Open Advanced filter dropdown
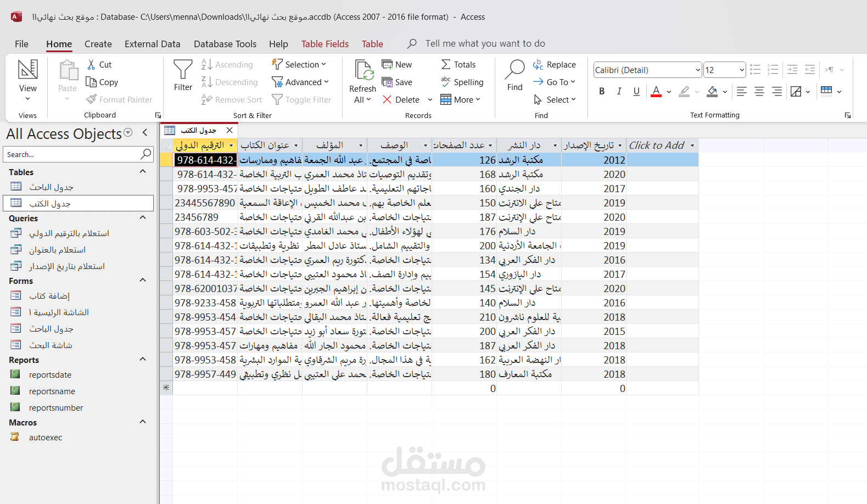 click(x=300, y=82)
